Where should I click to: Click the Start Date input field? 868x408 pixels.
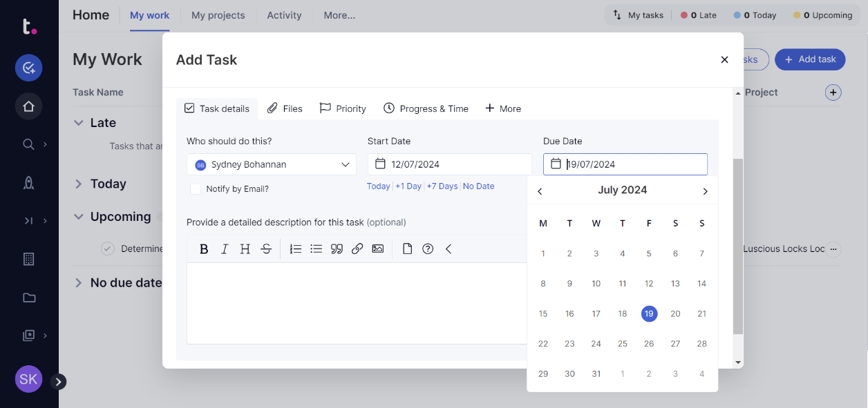tap(450, 164)
